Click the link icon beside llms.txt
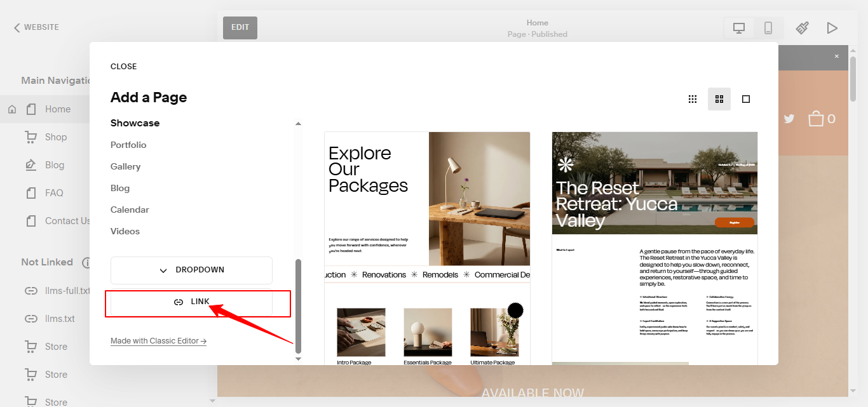The height and width of the screenshot is (407, 868). tap(31, 319)
